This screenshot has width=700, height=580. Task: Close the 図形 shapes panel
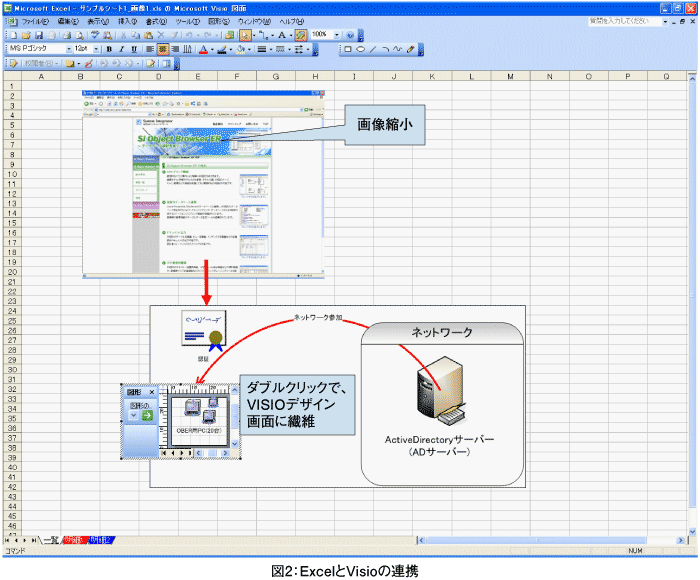(x=152, y=392)
